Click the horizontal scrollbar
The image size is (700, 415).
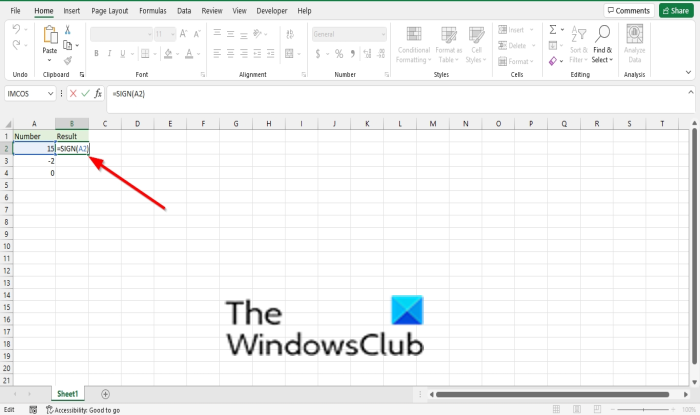[552, 394]
